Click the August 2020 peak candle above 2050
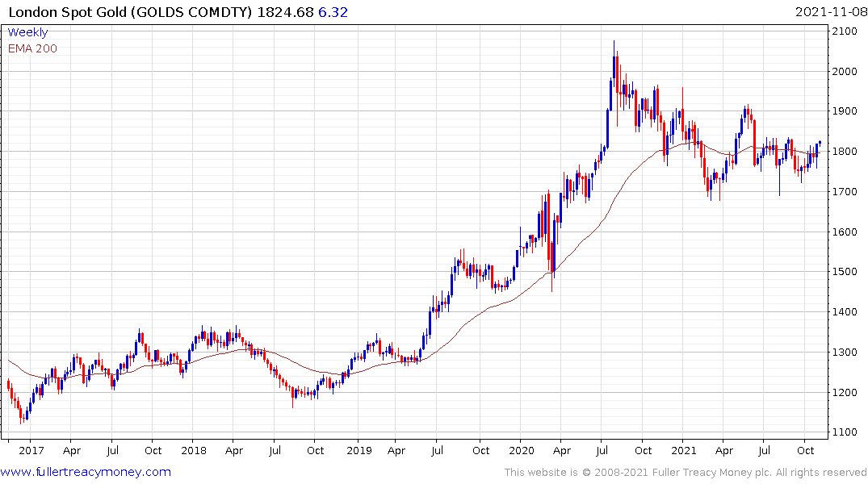The height and width of the screenshot is (484, 868). pyautogui.click(x=614, y=60)
